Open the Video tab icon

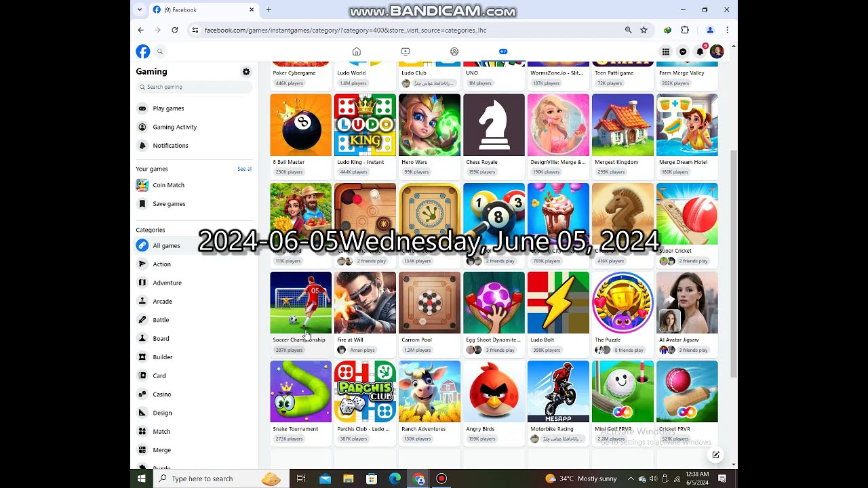click(406, 52)
